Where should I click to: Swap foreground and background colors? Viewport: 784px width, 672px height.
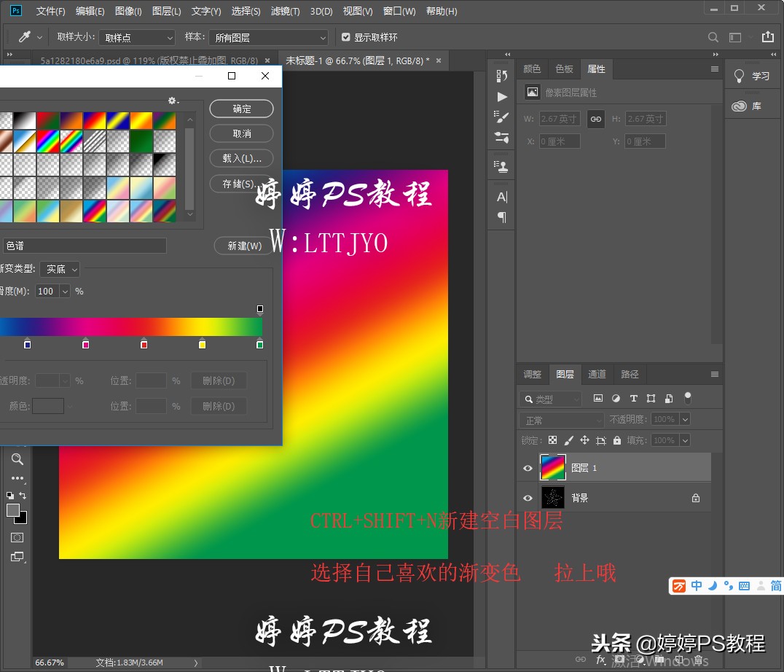coord(23,496)
